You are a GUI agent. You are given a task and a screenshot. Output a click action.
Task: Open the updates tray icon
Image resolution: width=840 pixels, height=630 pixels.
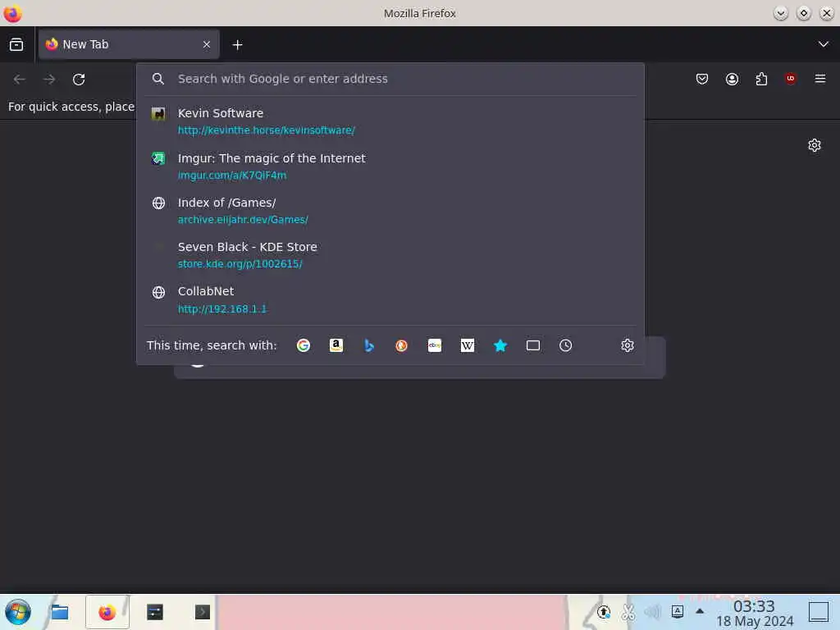603,612
